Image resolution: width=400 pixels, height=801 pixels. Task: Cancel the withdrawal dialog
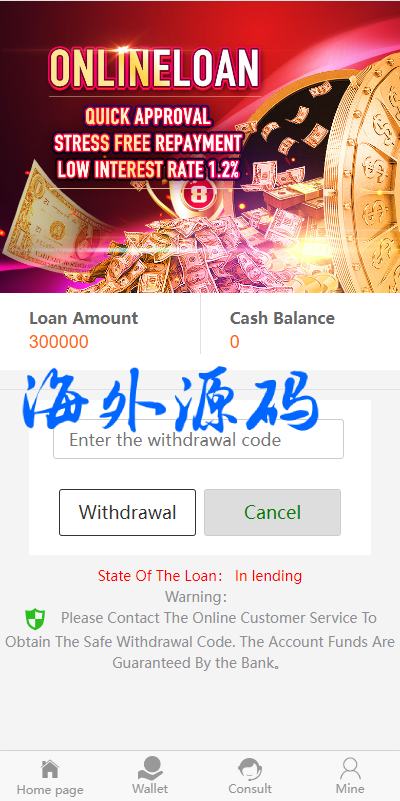tap(272, 512)
